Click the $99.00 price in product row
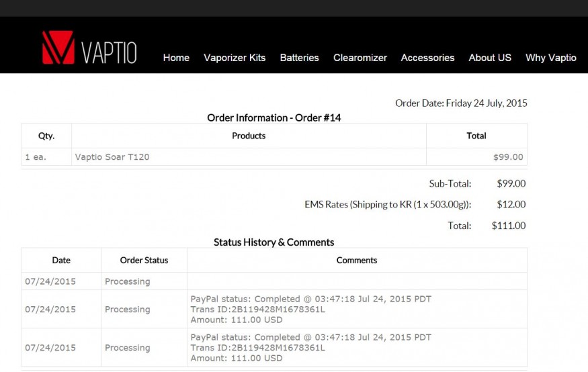Viewport: 588px width, 372px height. pyautogui.click(x=508, y=157)
